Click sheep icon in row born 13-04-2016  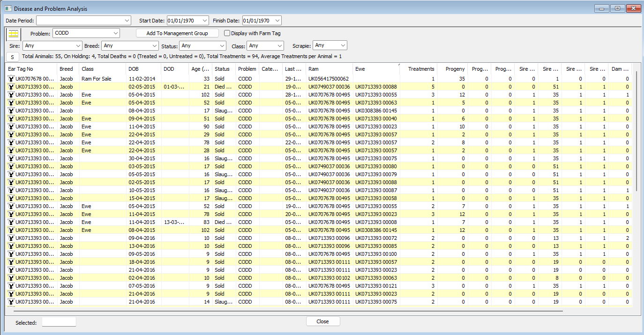point(11,246)
